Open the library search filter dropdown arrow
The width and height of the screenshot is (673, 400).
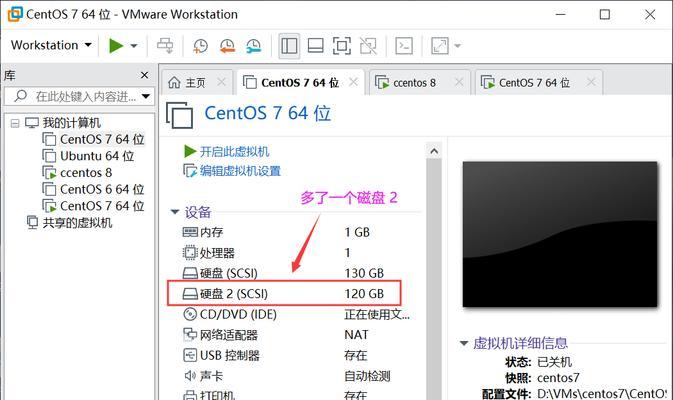[146, 96]
